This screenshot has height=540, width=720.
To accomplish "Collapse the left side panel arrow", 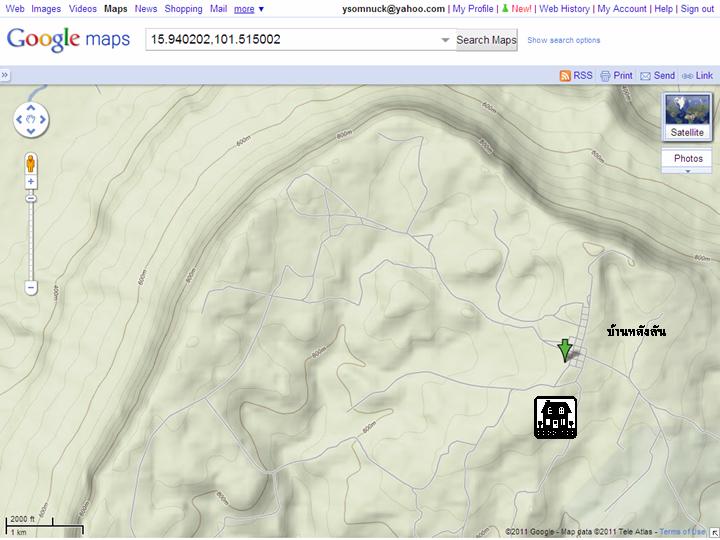I will click(x=5, y=76).
